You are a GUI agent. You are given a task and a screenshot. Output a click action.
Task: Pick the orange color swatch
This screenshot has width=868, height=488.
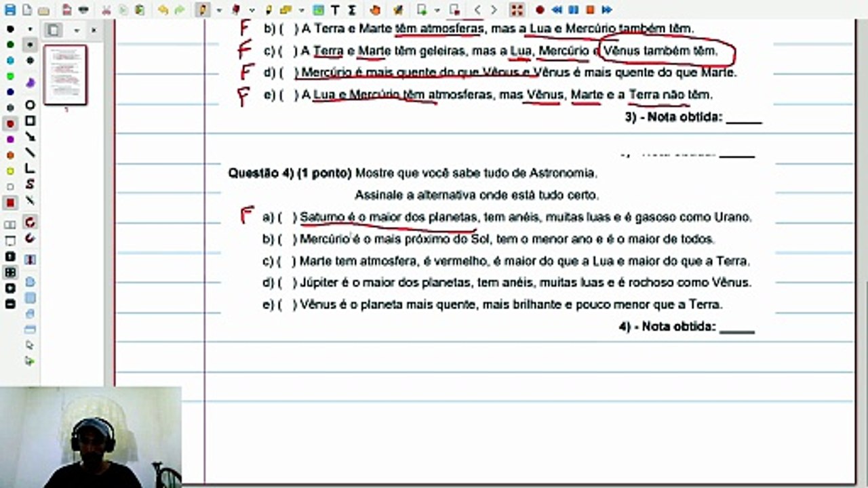pyautogui.click(x=10, y=155)
